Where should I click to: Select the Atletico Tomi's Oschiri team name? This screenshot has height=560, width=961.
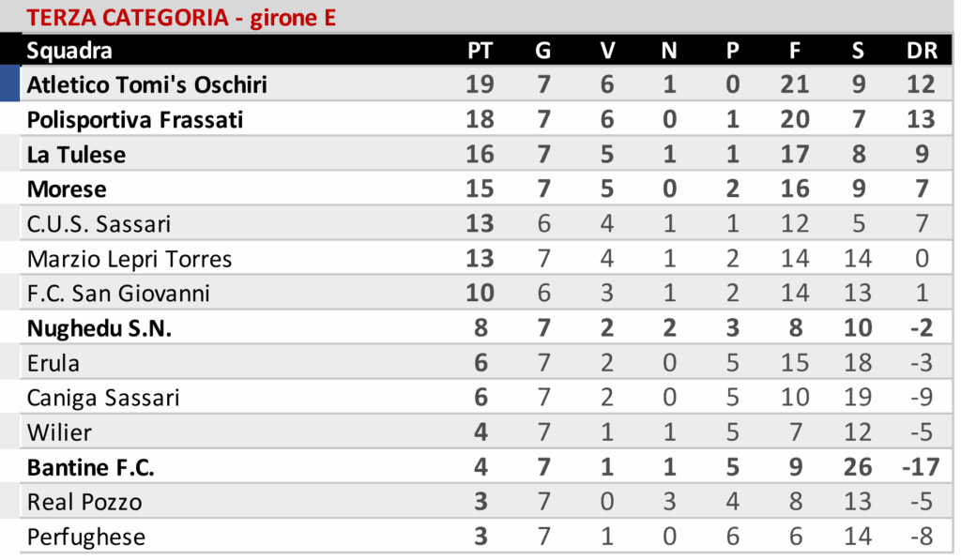point(147,84)
